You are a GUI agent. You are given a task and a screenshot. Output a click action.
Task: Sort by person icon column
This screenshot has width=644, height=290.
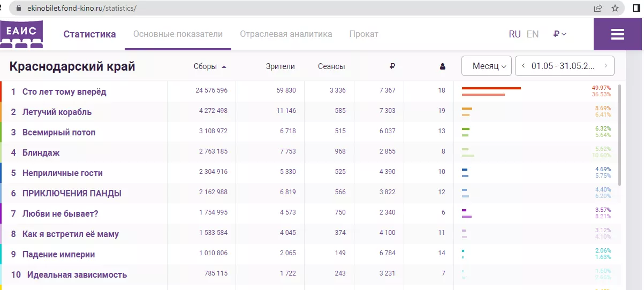pyautogui.click(x=442, y=67)
